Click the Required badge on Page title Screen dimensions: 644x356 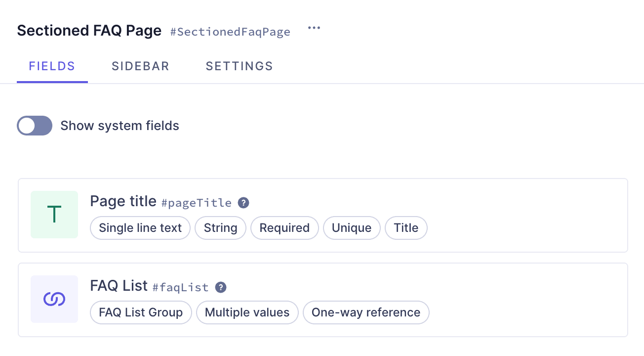[x=284, y=227]
